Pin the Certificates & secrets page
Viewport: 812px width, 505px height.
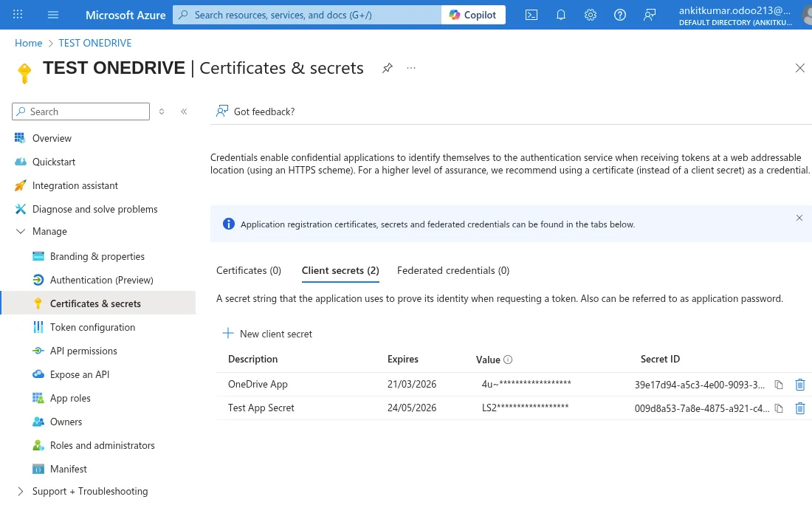387,67
